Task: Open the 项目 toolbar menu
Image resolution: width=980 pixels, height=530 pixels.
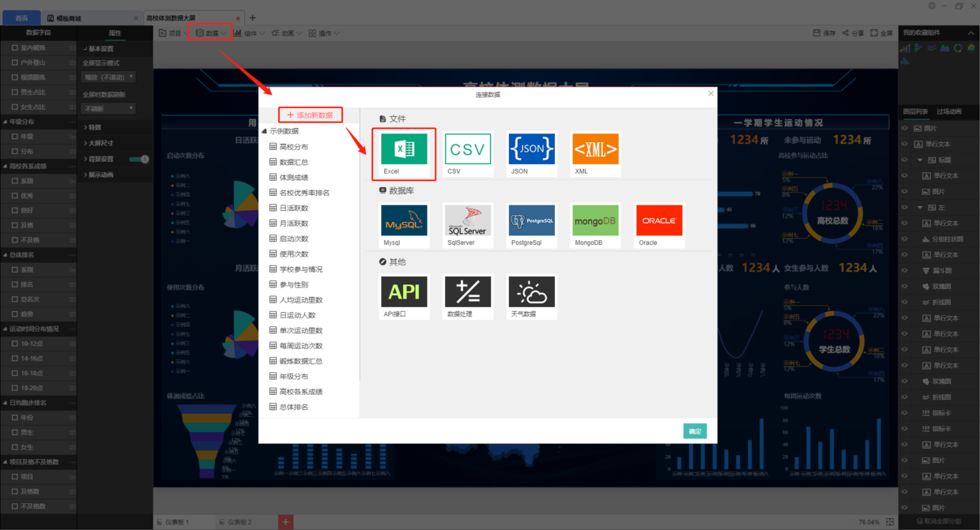Action: pyautogui.click(x=174, y=33)
